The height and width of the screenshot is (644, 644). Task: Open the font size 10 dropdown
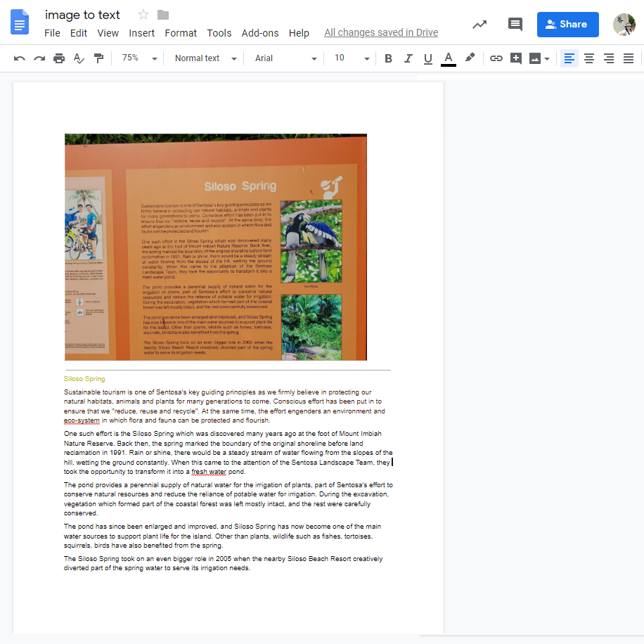(x=352, y=58)
